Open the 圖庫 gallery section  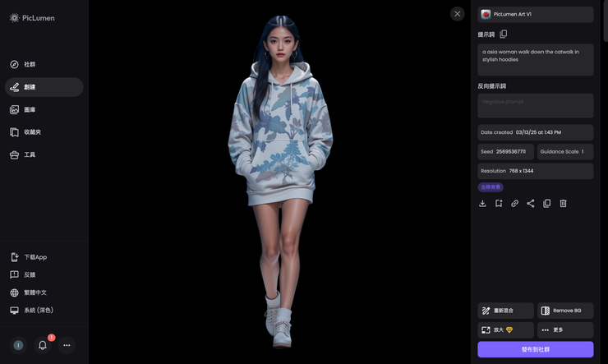[29, 109]
